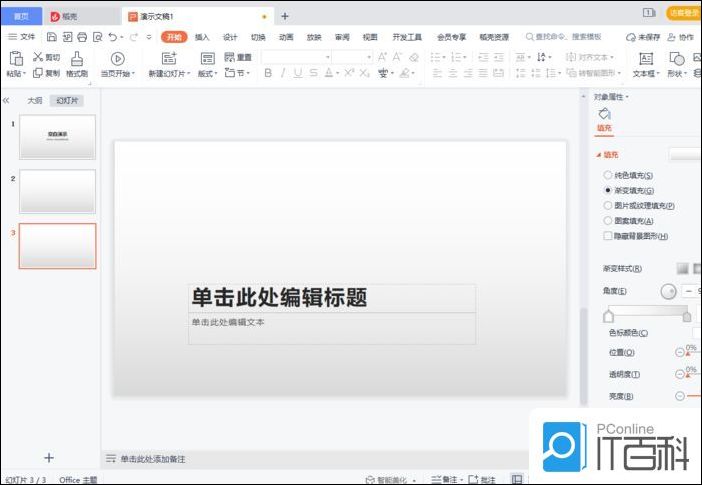Enable Hide background graphics (隐藏背景图形) checkbox
The image size is (702, 485).
click(x=608, y=236)
